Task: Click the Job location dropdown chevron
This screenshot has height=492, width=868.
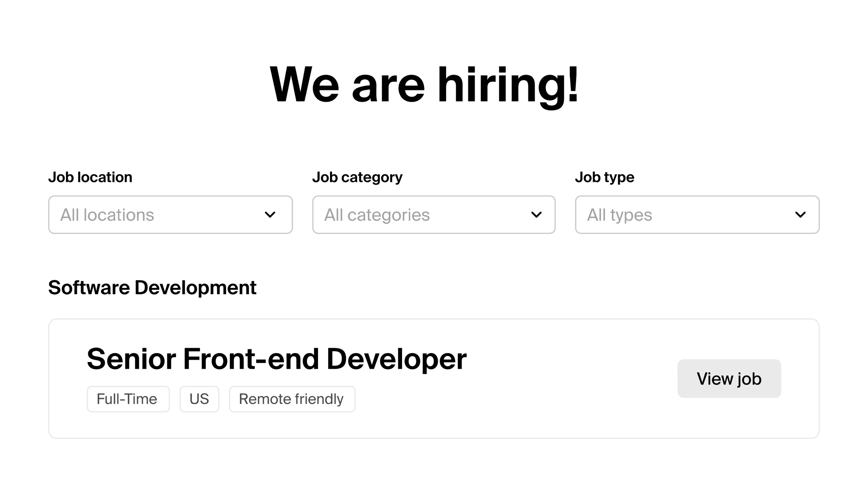Action: click(x=270, y=215)
